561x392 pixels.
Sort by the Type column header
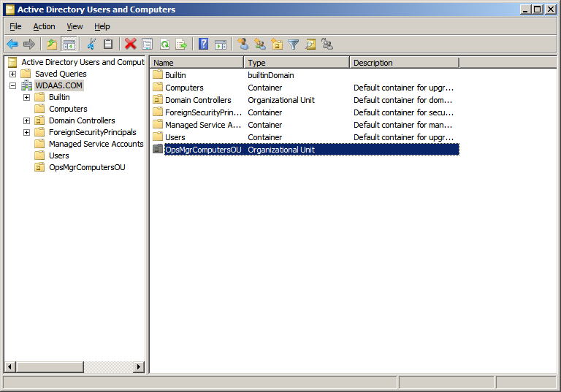pos(297,63)
